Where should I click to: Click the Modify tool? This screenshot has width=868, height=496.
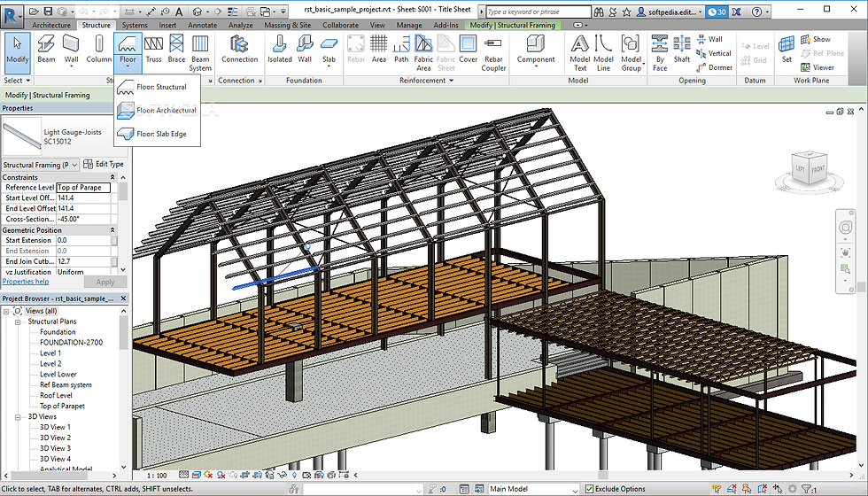[x=17, y=52]
